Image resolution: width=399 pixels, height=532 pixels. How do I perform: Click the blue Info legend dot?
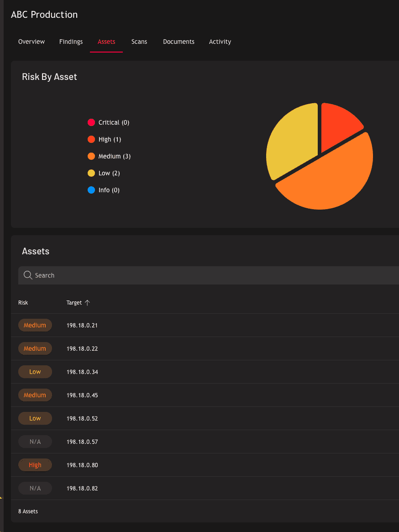(91, 190)
